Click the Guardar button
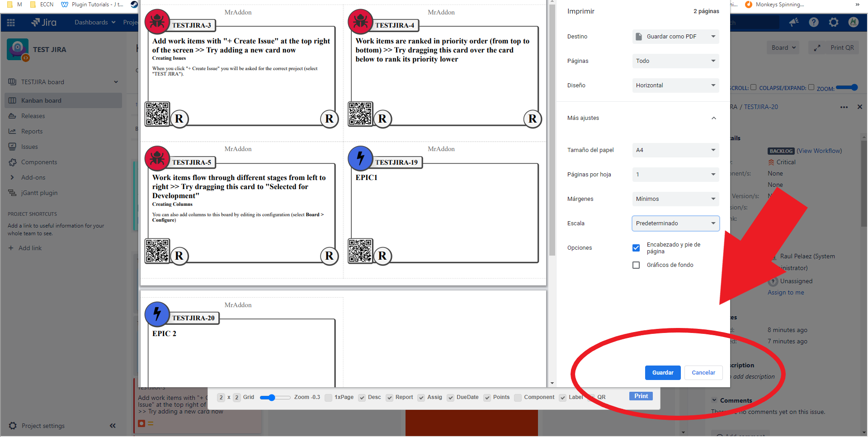868x437 pixels. [663, 373]
